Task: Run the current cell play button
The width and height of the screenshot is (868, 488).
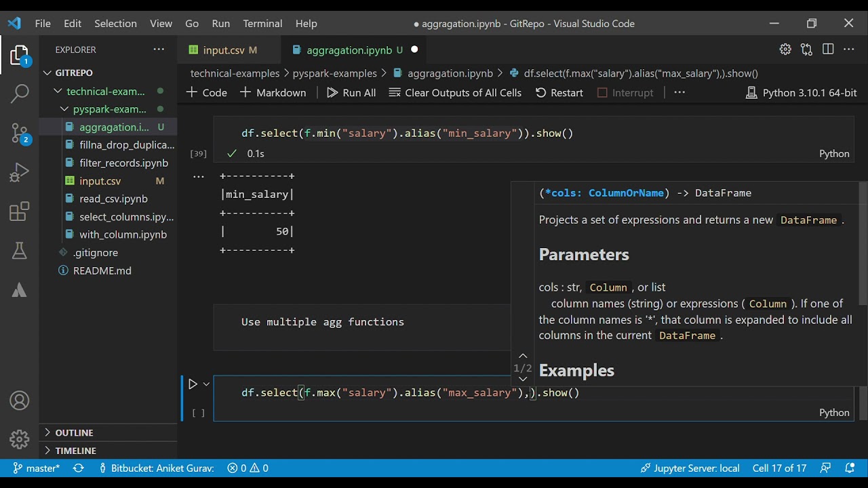Action: pyautogui.click(x=193, y=384)
